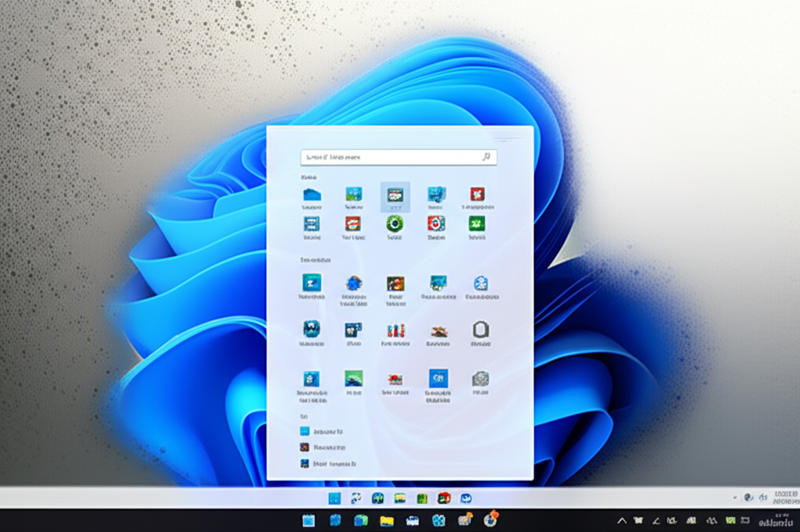Screen dimensions: 800x532
Task: Select the list entry with light-blue square icon
Action: tap(321, 431)
